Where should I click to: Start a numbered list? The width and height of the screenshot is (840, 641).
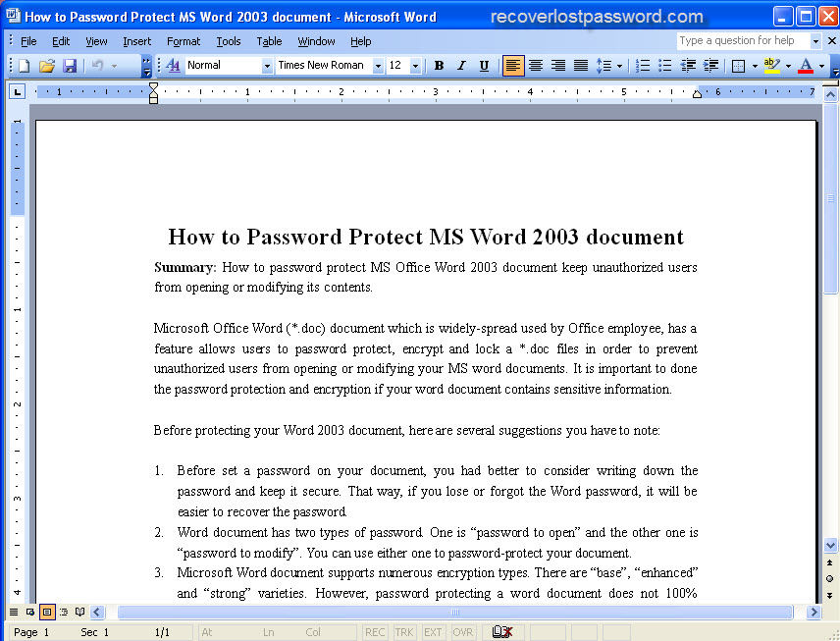point(643,66)
